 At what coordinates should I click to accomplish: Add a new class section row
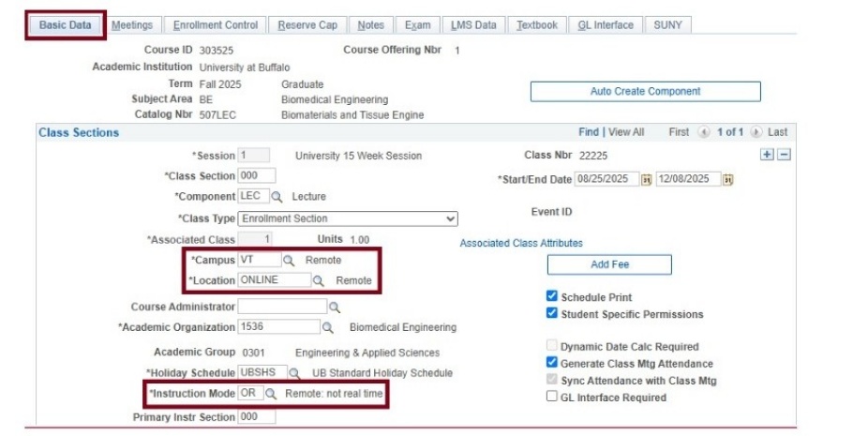767,155
